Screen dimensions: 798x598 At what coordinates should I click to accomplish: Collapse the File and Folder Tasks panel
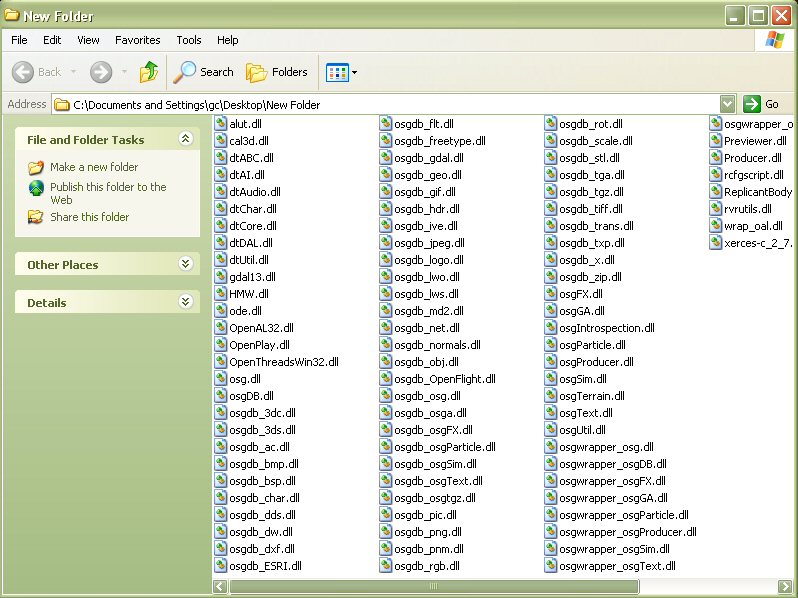coord(185,140)
